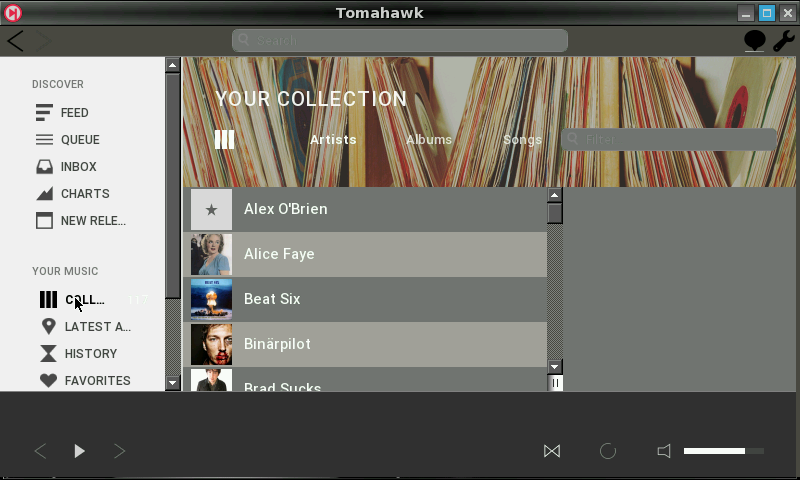Open LATEST A... in sidebar
Image resolution: width=800 pixels, height=480 pixels.
pos(98,326)
